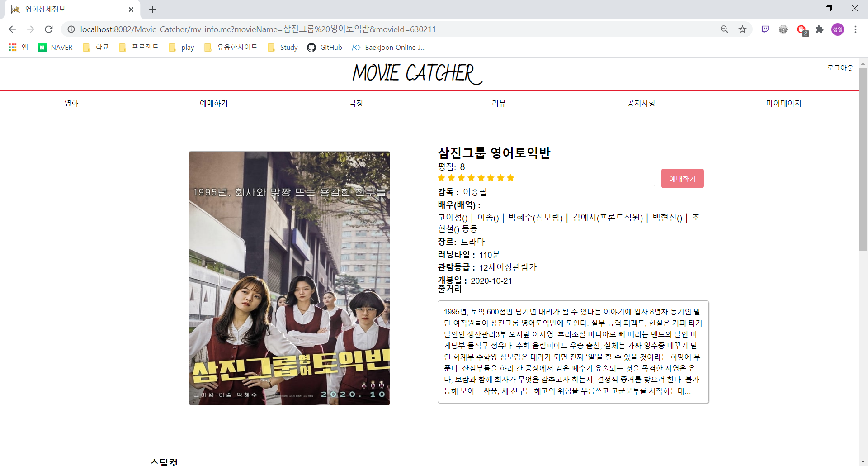Click the 삼진그룹 영어토익반 movie poster
The width and height of the screenshot is (868, 466).
[289, 278]
